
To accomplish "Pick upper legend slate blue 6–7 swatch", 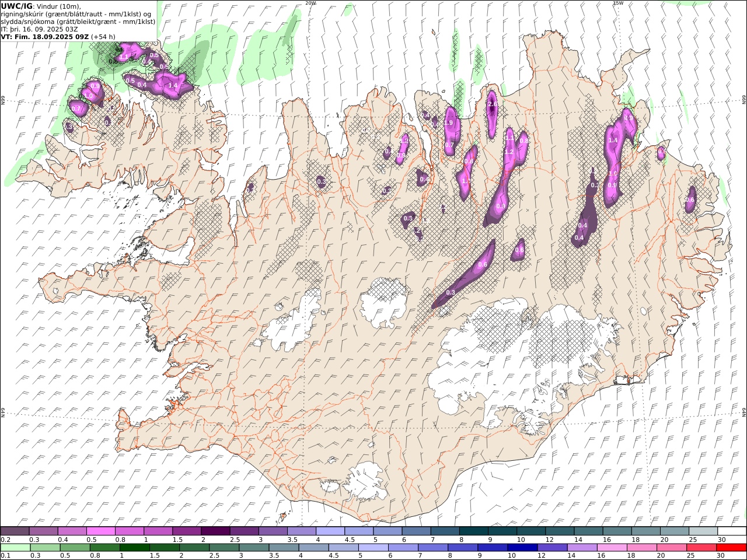I will tap(416, 531).
